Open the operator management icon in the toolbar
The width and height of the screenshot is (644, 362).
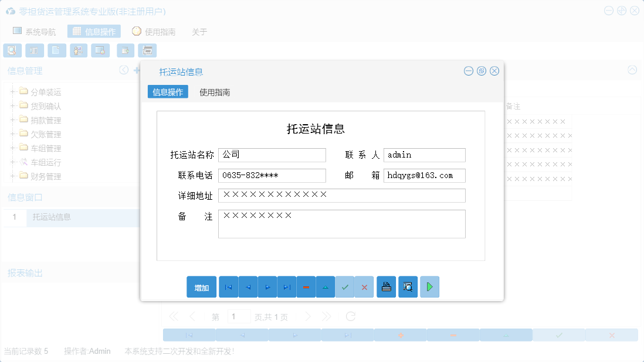78,50
